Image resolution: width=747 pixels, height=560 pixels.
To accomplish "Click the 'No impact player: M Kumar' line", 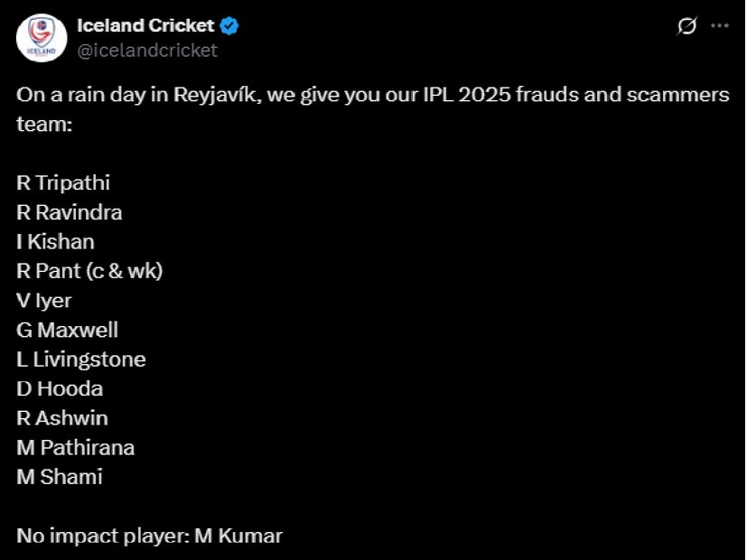I will click(x=150, y=536).
